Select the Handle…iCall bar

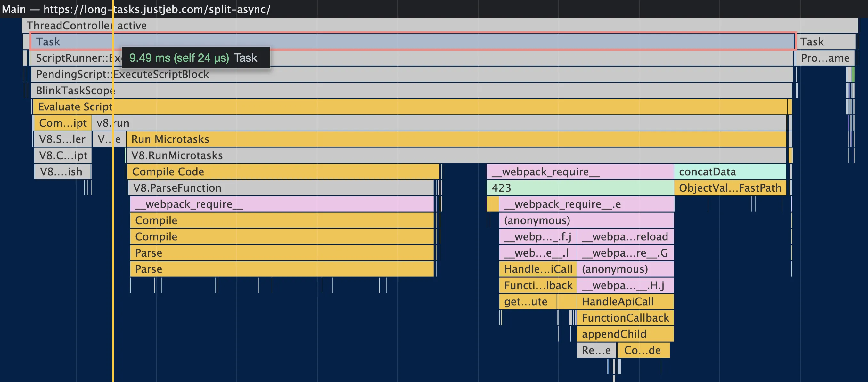coord(538,269)
